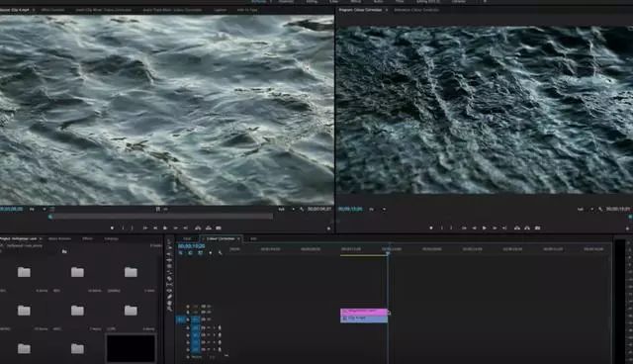The width and height of the screenshot is (633, 364).
Task: Open Program monitor settings wrench
Action: point(600,209)
